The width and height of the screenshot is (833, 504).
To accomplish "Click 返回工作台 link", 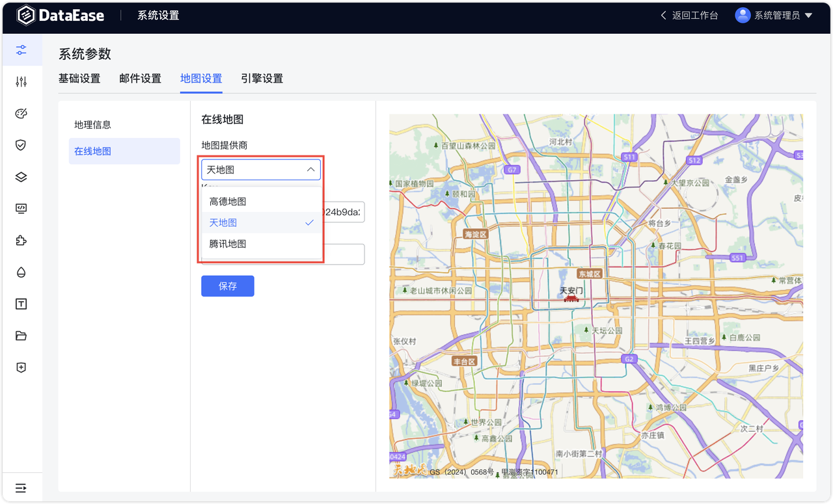I will pyautogui.click(x=695, y=16).
